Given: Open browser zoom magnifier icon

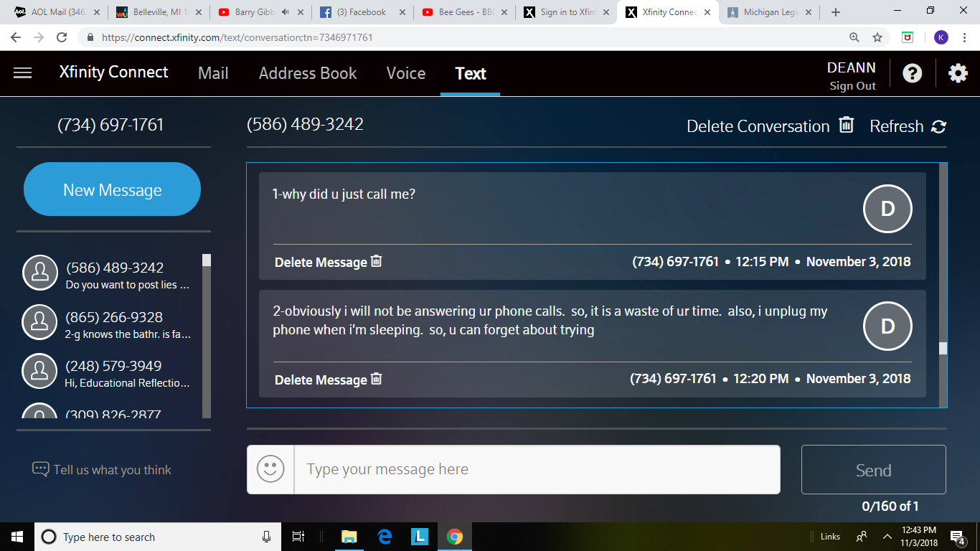Looking at the screenshot, I should pyautogui.click(x=854, y=37).
